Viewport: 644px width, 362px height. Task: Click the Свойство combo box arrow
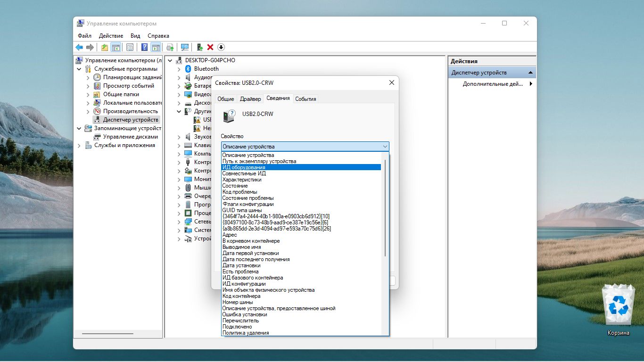[385, 147]
